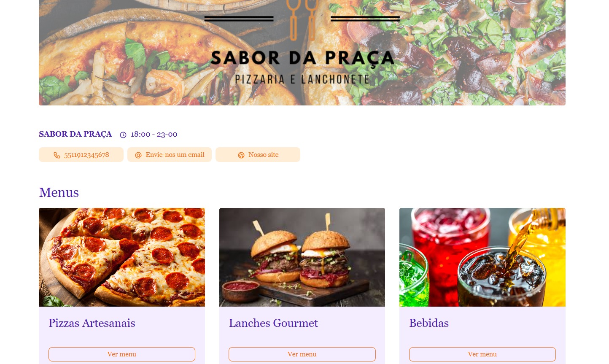Image resolution: width=609 pixels, height=364 pixels.
Task: Click the Pizzas Artesanais title
Action: 92,323
